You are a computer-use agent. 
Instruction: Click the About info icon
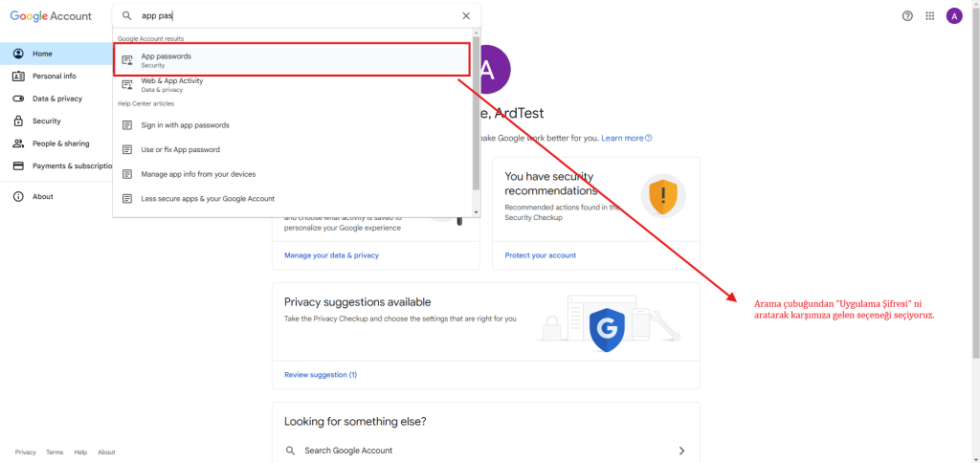pyautogui.click(x=18, y=196)
